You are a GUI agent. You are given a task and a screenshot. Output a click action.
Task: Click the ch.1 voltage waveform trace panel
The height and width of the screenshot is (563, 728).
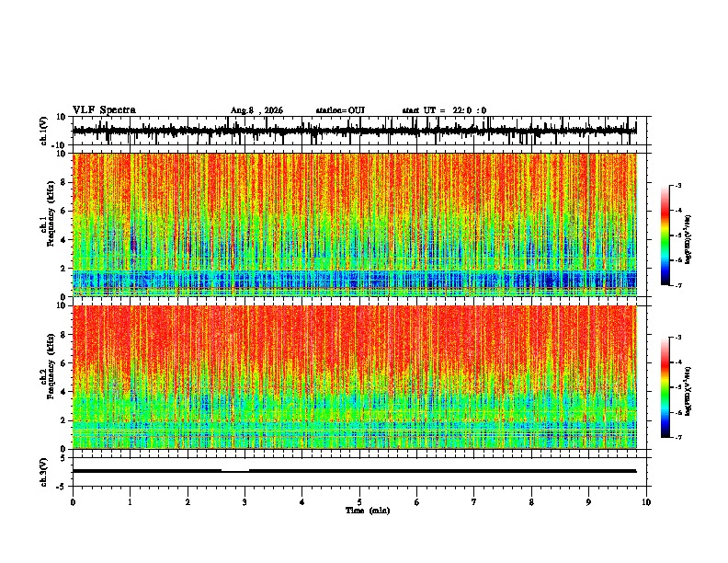coord(359,131)
